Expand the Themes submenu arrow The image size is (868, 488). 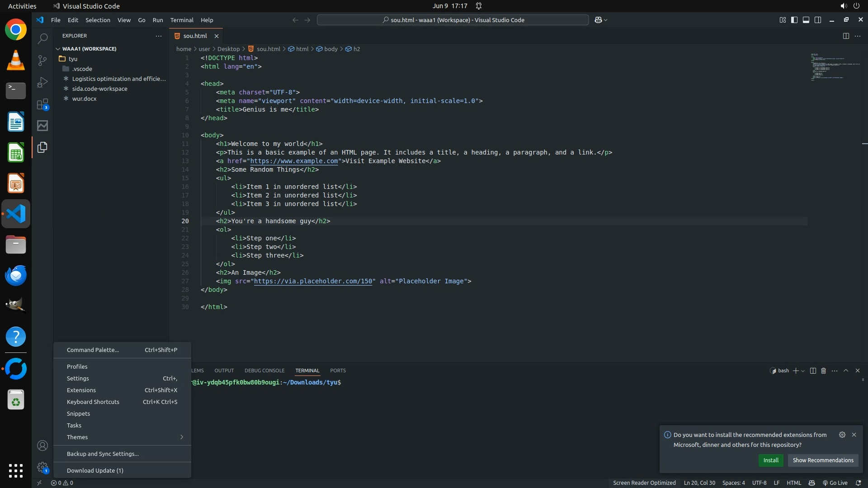click(181, 437)
